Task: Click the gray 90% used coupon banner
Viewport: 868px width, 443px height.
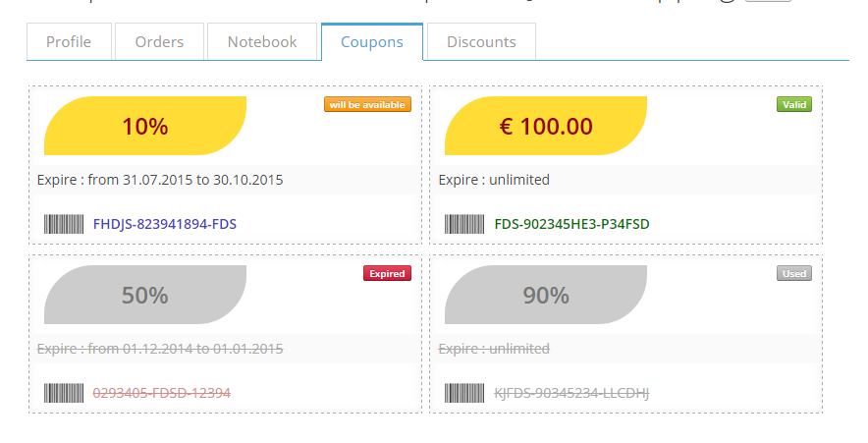Action: pos(546,295)
